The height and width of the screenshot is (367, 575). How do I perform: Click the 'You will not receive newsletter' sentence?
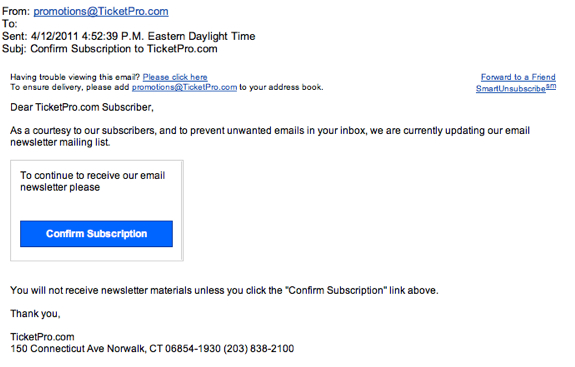pyautogui.click(x=224, y=290)
